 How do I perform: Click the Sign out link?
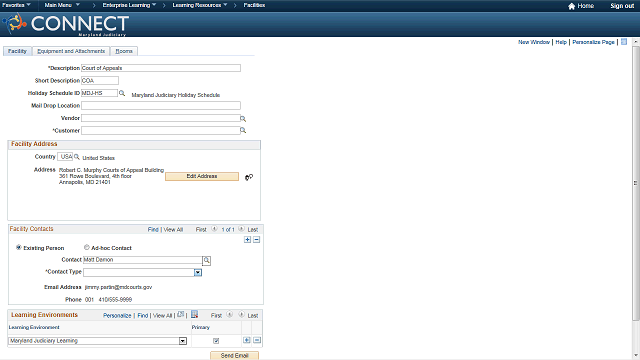point(622,6)
